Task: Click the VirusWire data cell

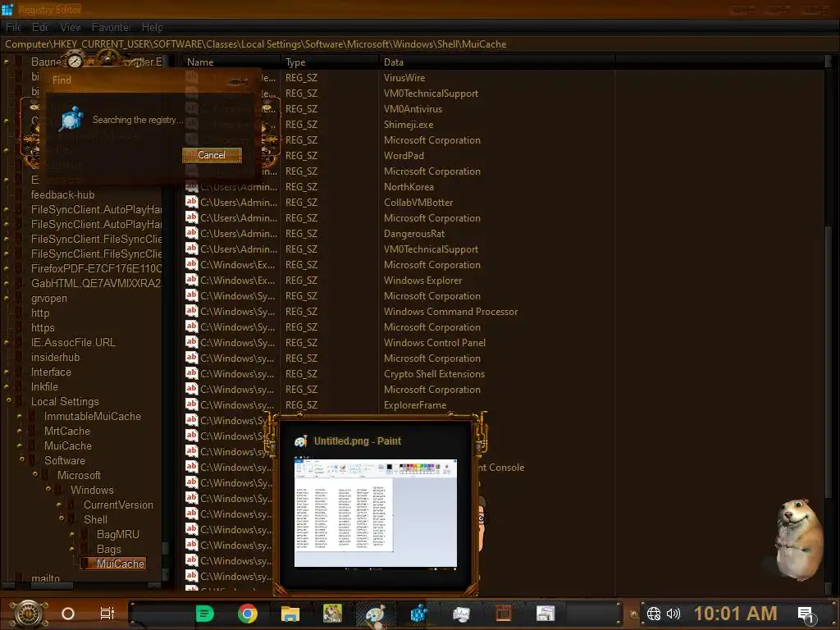Action: pyautogui.click(x=404, y=78)
